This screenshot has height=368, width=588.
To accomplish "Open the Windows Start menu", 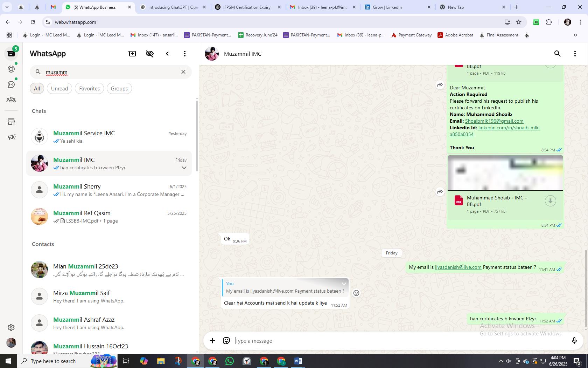I will click(8, 361).
